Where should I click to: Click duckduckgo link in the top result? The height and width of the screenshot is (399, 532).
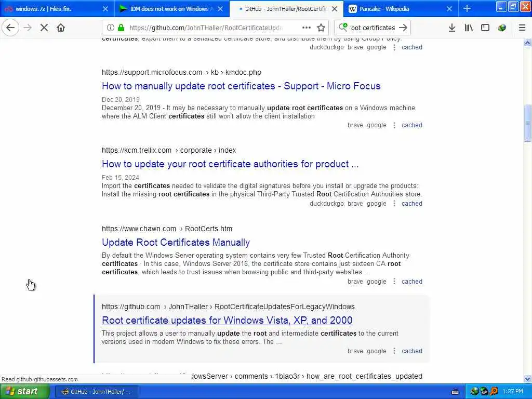click(327, 47)
